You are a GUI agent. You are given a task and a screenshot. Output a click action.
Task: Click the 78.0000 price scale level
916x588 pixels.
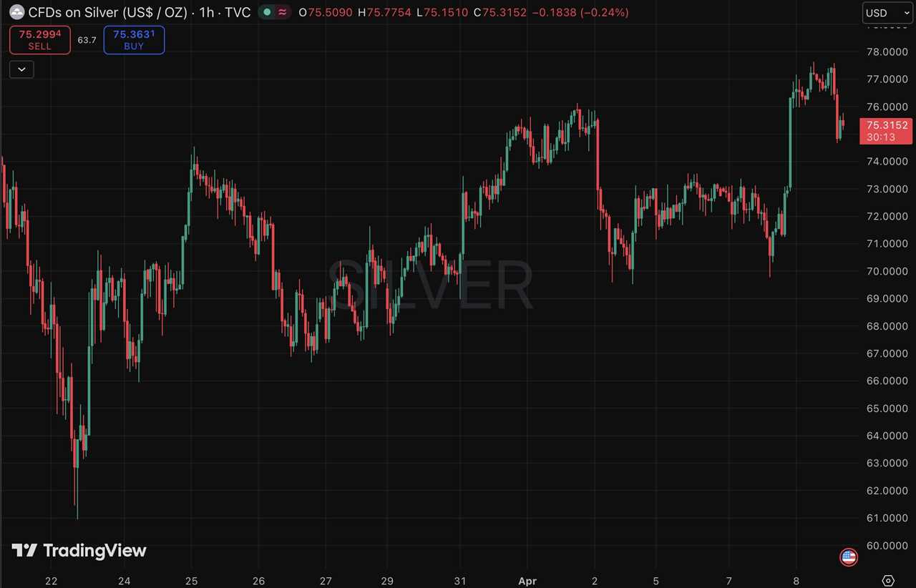click(x=887, y=52)
